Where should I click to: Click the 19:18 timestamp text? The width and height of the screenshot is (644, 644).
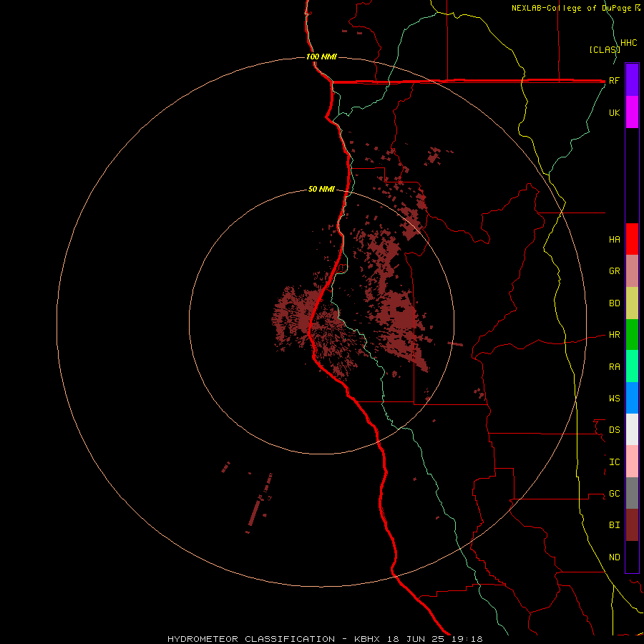(469, 639)
